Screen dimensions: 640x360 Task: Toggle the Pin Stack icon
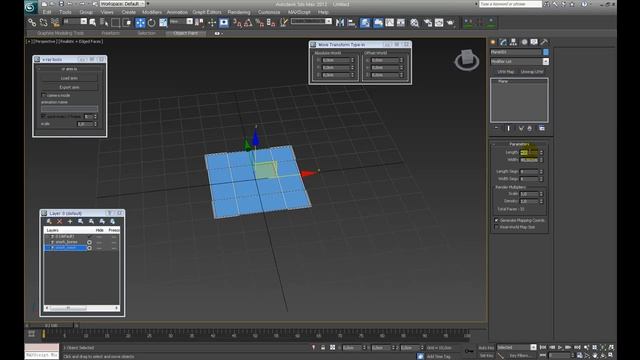497,128
